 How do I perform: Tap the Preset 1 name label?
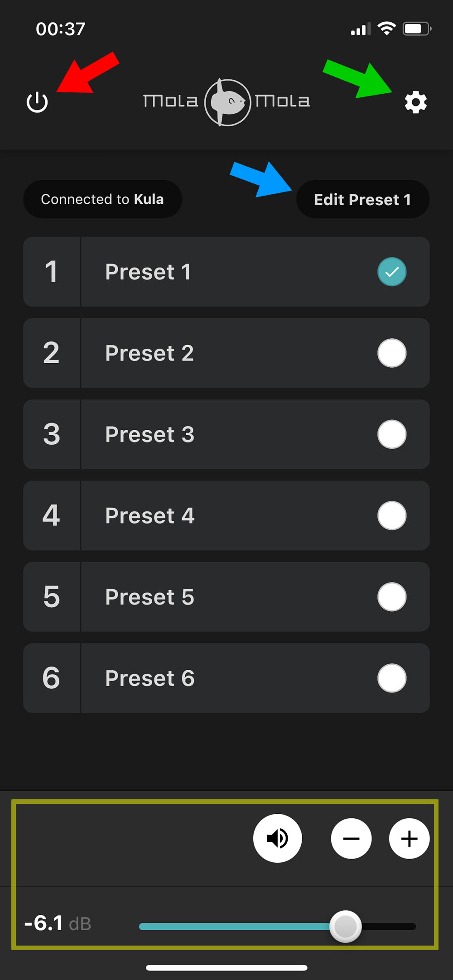(148, 272)
